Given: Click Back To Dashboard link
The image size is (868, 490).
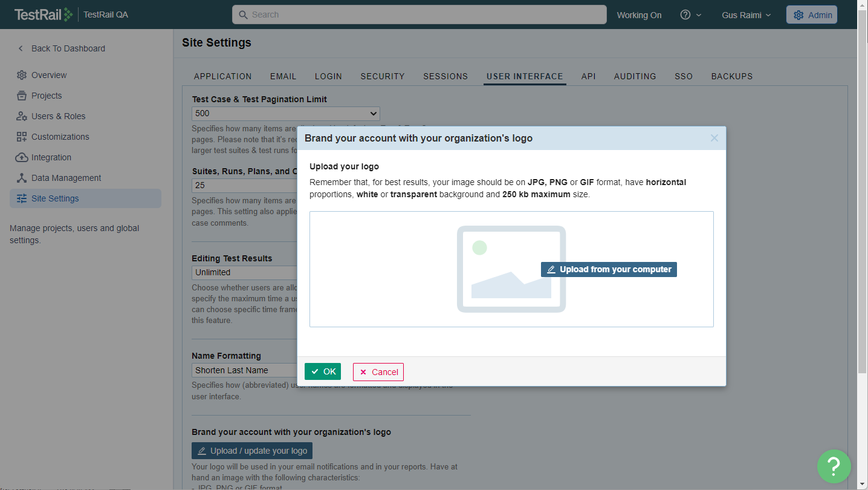Looking at the screenshot, I should click(x=68, y=48).
